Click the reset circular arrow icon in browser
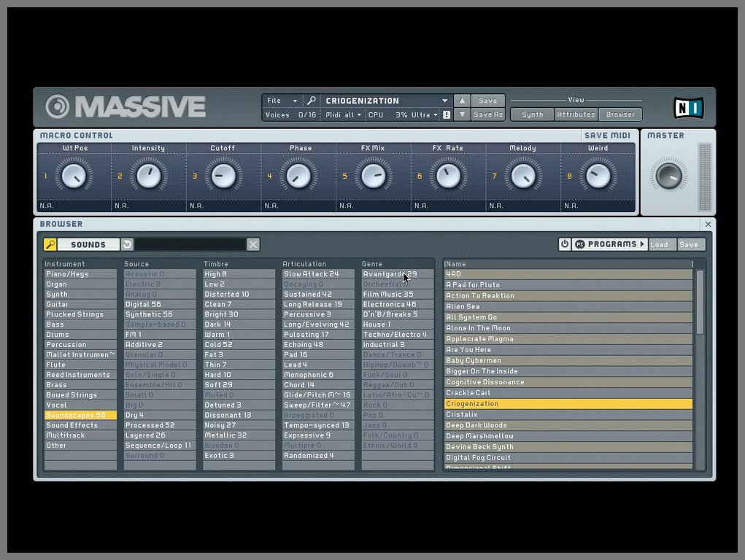 tap(127, 244)
